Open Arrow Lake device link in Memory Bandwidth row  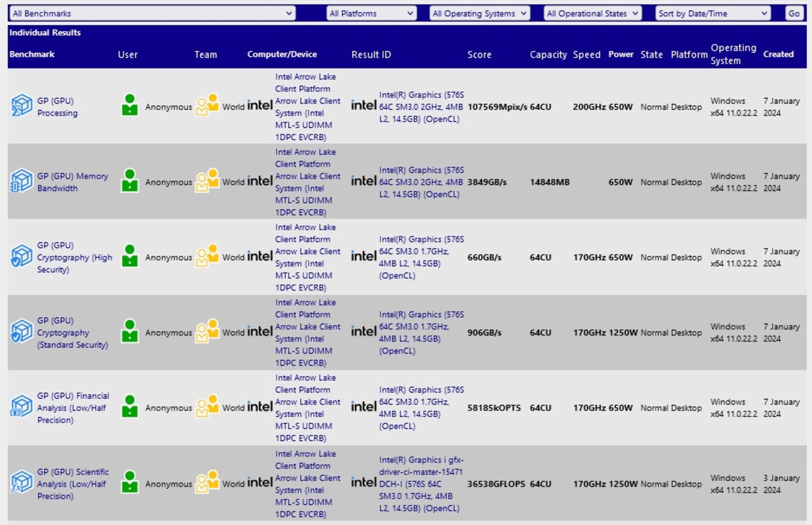coord(307,182)
